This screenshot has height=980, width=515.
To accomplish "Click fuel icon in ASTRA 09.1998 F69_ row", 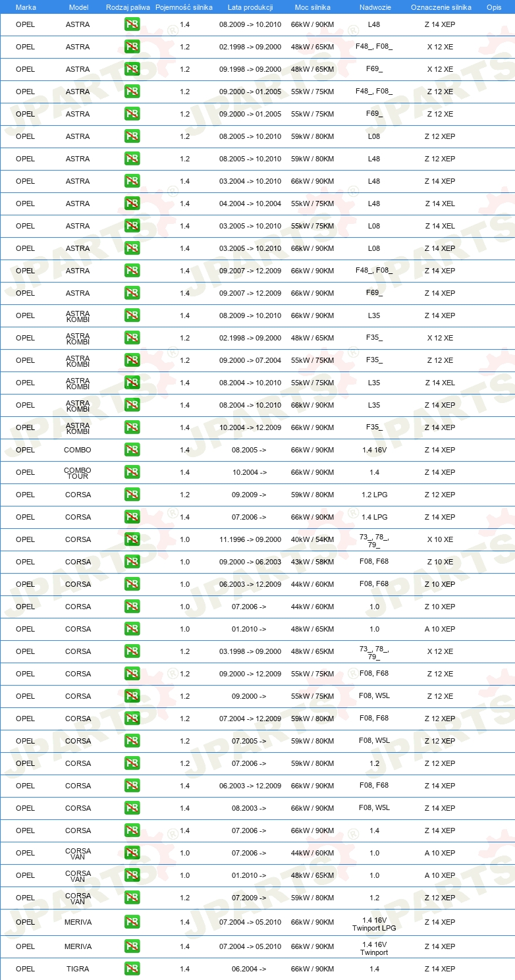I will coord(132,69).
